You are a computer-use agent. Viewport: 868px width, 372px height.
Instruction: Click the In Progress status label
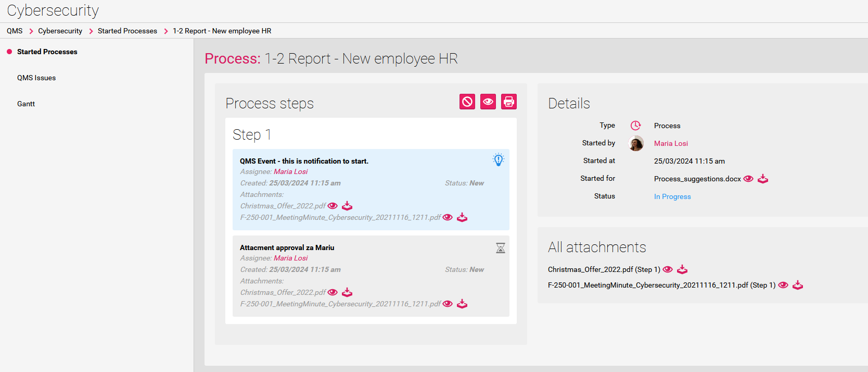pos(672,196)
